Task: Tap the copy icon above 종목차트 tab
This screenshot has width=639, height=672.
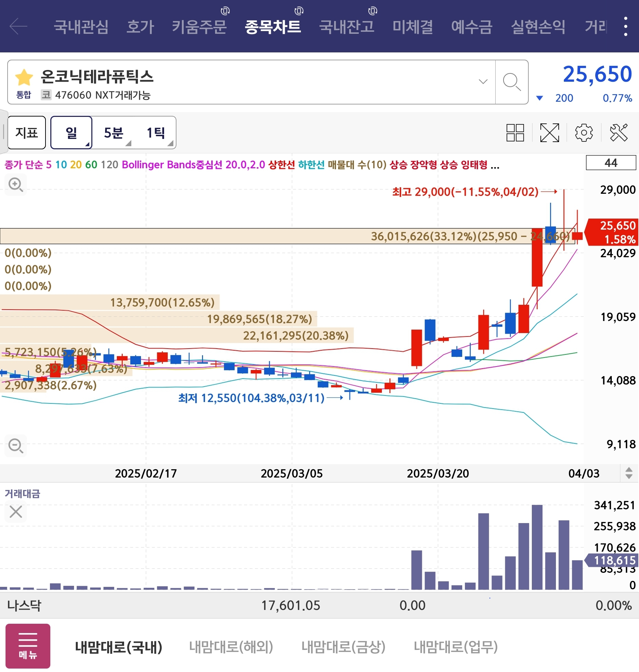Action: (299, 11)
